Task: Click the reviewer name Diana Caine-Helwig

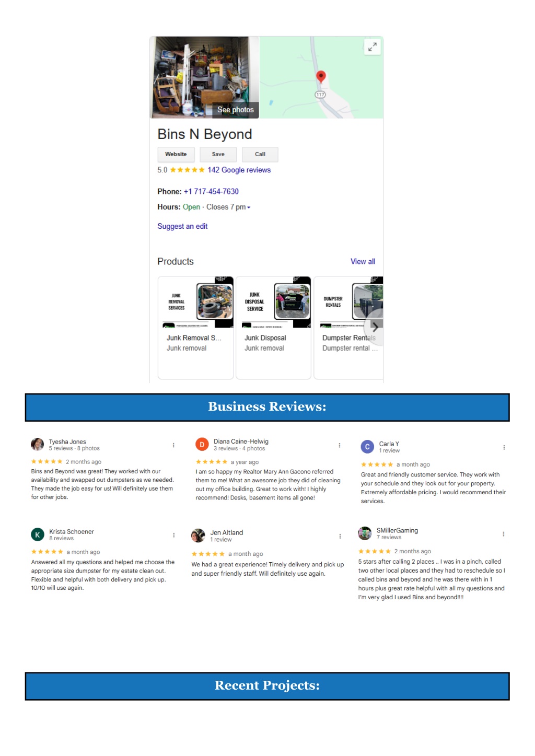Action: [x=241, y=441]
